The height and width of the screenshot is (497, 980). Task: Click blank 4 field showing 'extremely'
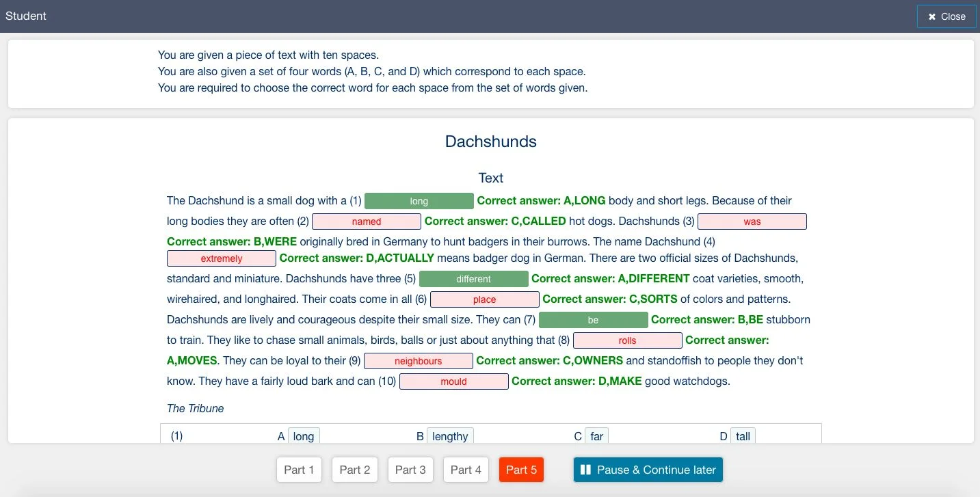222,258
